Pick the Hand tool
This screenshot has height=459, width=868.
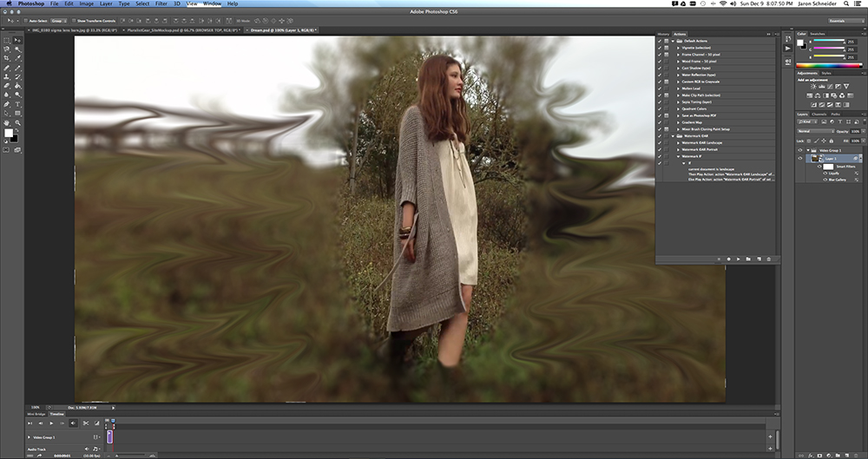click(x=7, y=122)
